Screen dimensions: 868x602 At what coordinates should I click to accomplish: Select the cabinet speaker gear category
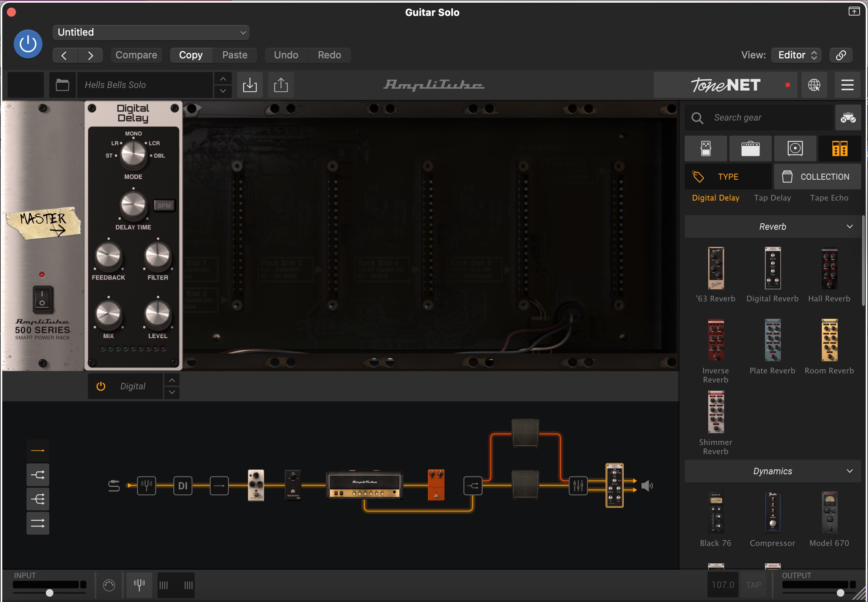coord(795,149)
